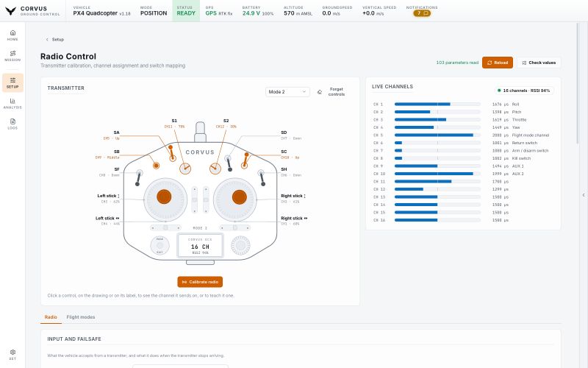The image size is (588, 368).
Task: Click the left stick on the transmitter
Action: [x=165, y=199]
